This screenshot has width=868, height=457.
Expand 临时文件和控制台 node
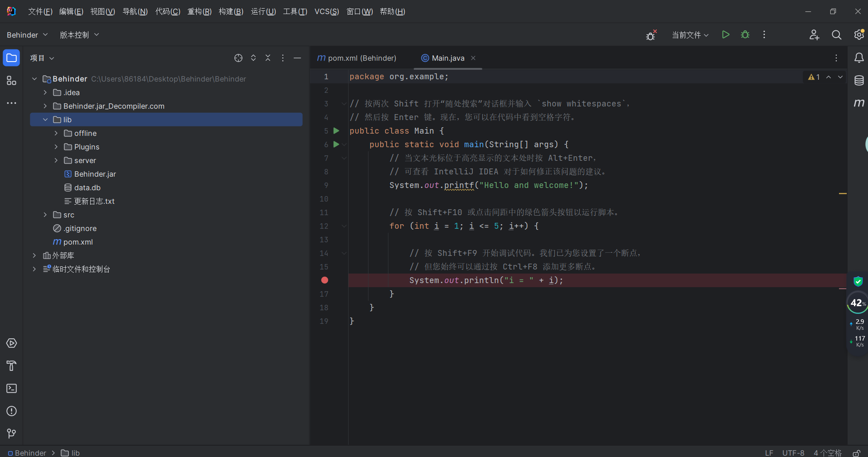(x=34, y=269)
